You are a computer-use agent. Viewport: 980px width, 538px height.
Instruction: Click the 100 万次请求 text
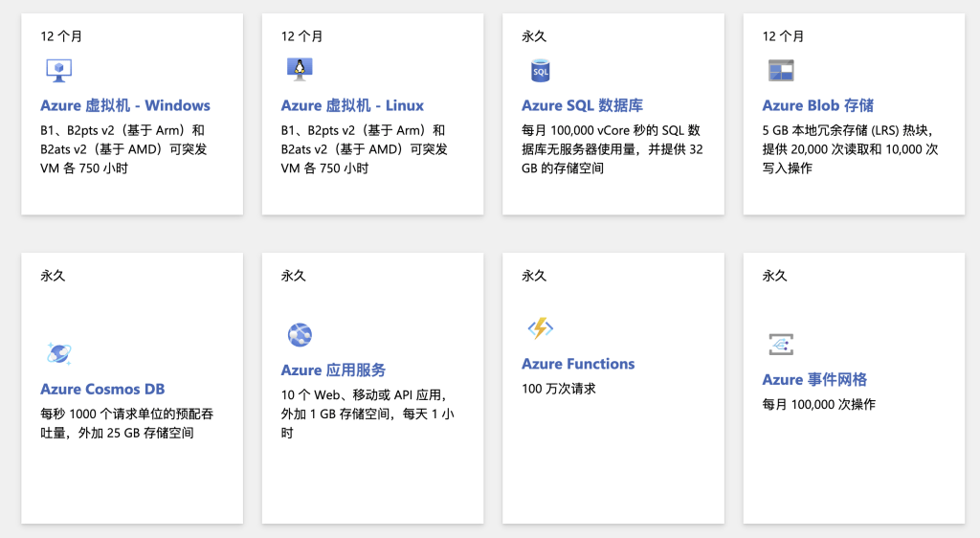pos(559,389)
